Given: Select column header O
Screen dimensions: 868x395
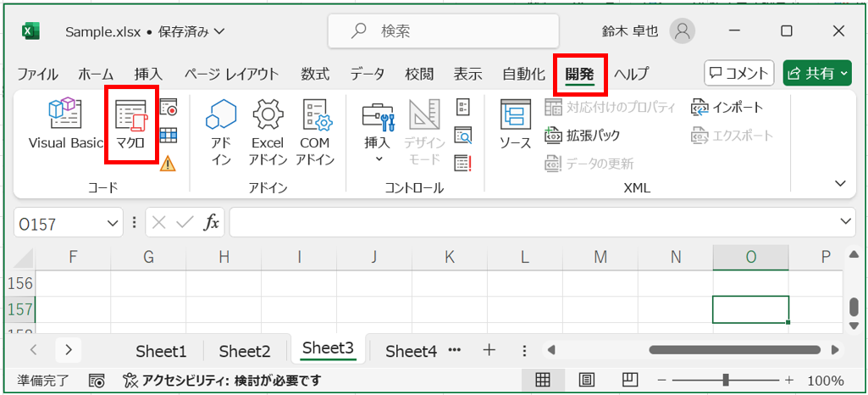Looking at the screenshot, I should click(x=750, y=257).
